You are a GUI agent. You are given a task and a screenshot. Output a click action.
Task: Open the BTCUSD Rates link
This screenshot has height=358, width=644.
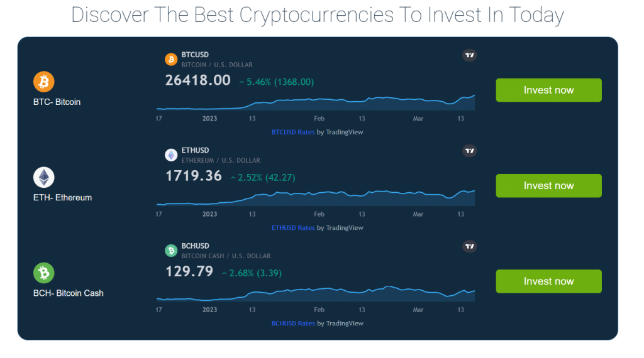pyautogui.click(x=293, y=133)
